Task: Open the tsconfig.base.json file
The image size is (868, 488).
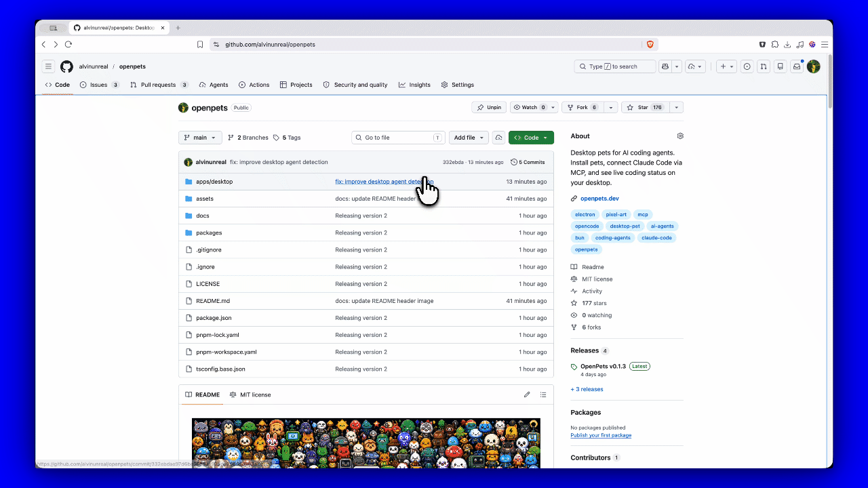Action: pyautogui.click(x=220, y=369)
